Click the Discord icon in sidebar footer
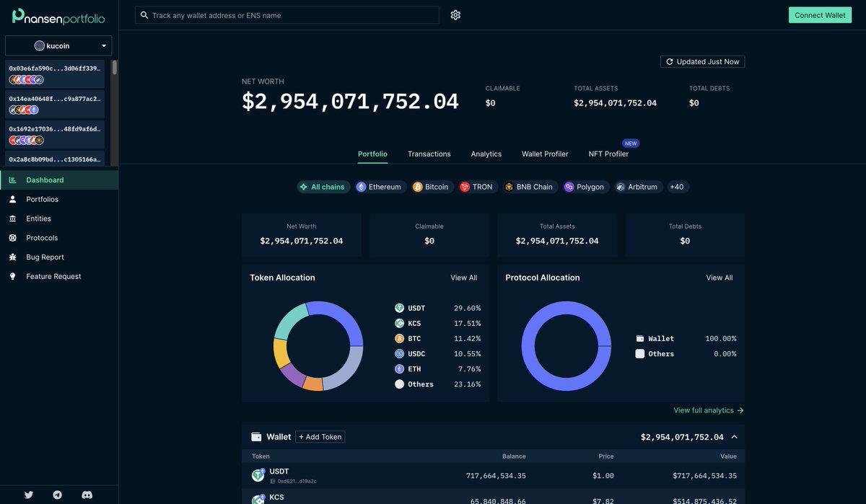This screenshot has width=866, height=504. [x=87, y=495]
